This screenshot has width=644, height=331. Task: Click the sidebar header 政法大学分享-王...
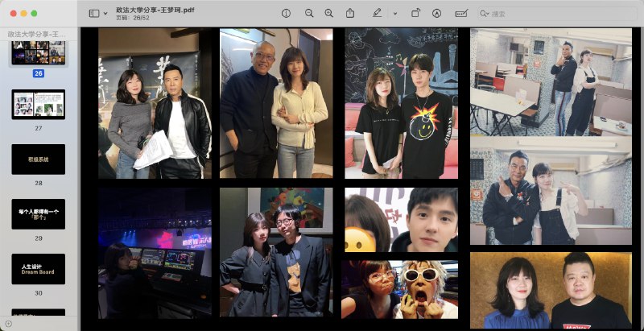[36, 34]
